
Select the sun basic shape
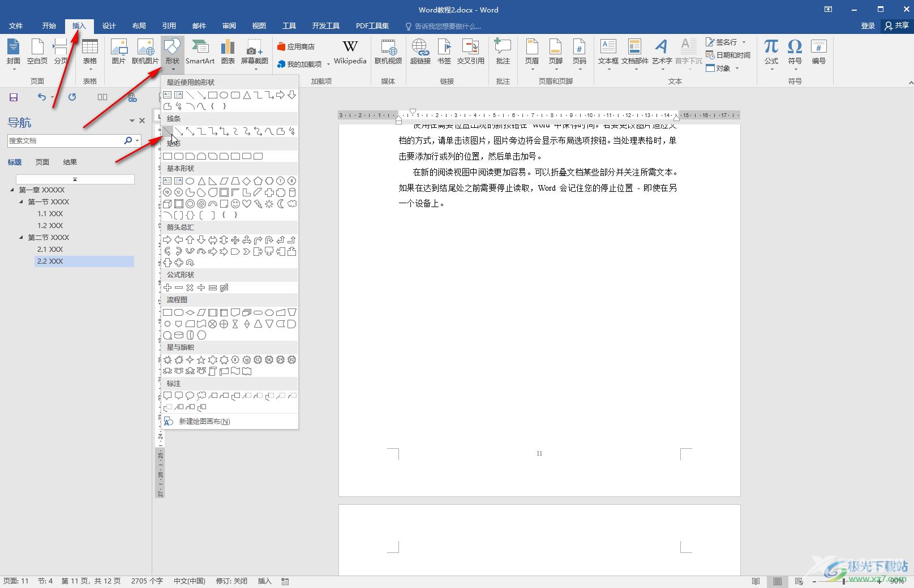click(x=269, y=204)
